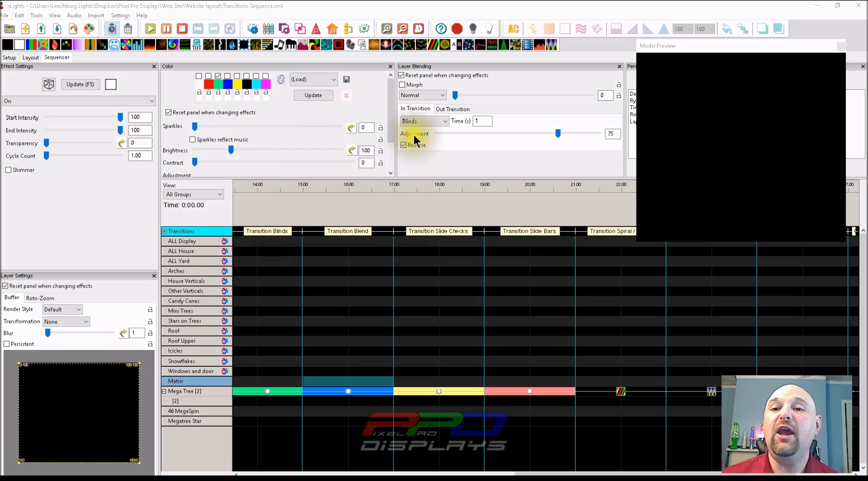This screenshot has width=868, height=481.
Task: Select the Fire flame effect icon
Action: click(x=55, y=45)
